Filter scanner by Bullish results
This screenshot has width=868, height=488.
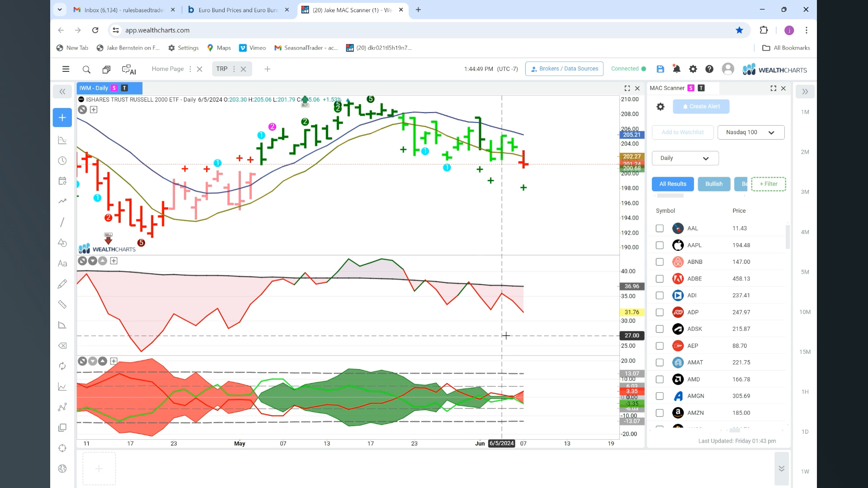coord(714,184)
